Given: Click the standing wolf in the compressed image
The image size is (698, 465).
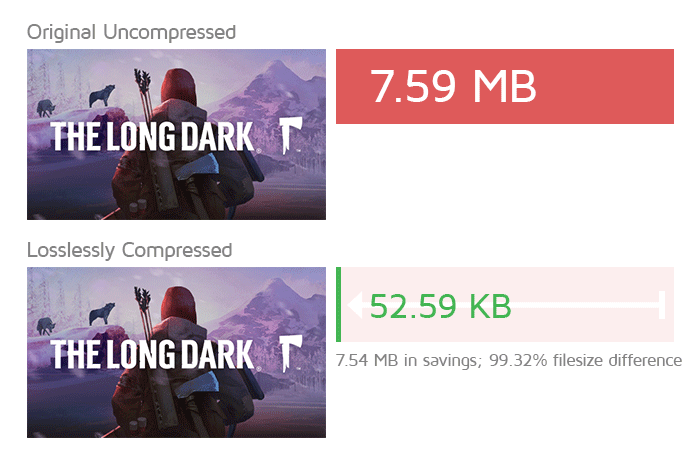Looking at the screenshot, I should (x=102, y=313).
